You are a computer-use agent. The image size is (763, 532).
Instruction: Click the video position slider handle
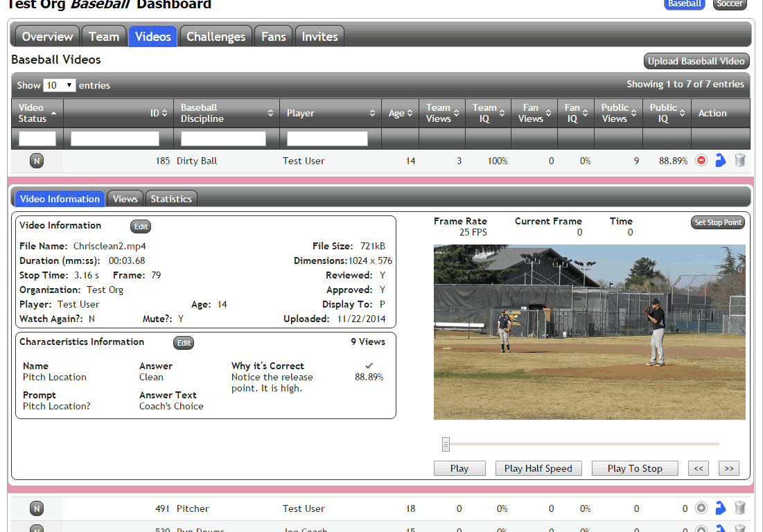(x=446, y=444)
